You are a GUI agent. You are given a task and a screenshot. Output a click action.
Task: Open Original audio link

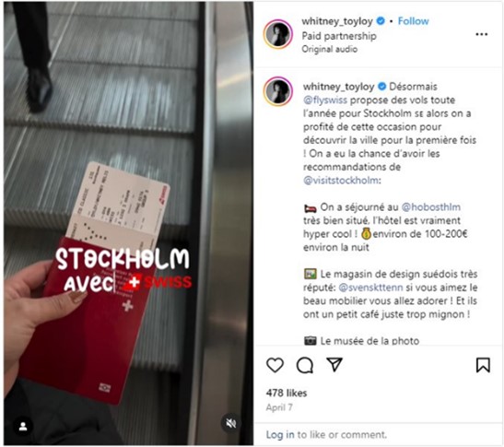click(x=330, y=49)
